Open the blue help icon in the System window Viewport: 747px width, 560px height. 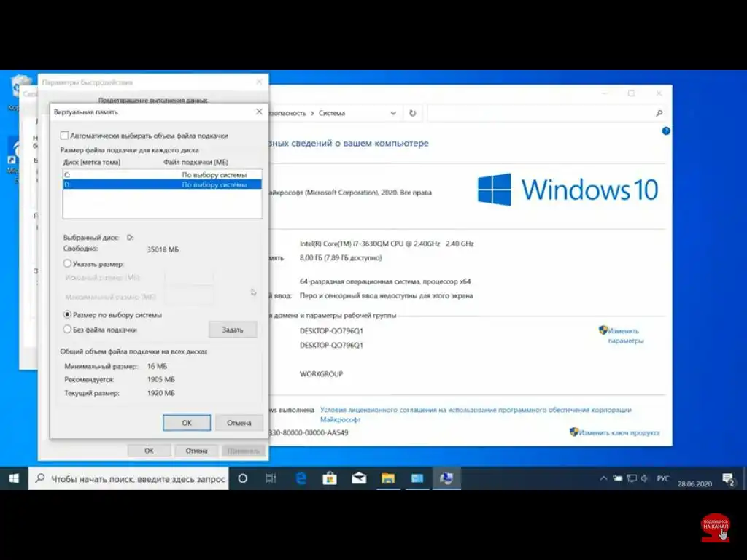point(666,131)
